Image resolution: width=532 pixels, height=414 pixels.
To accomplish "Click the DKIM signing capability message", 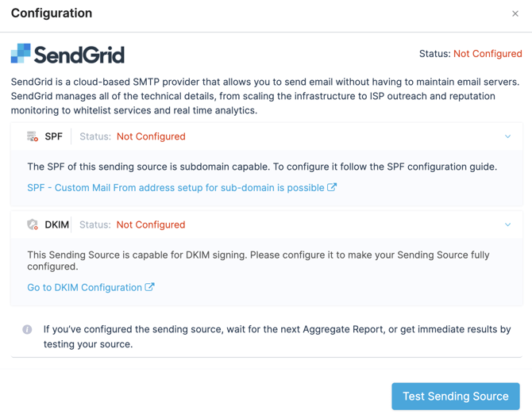I will tap(258, 260).
